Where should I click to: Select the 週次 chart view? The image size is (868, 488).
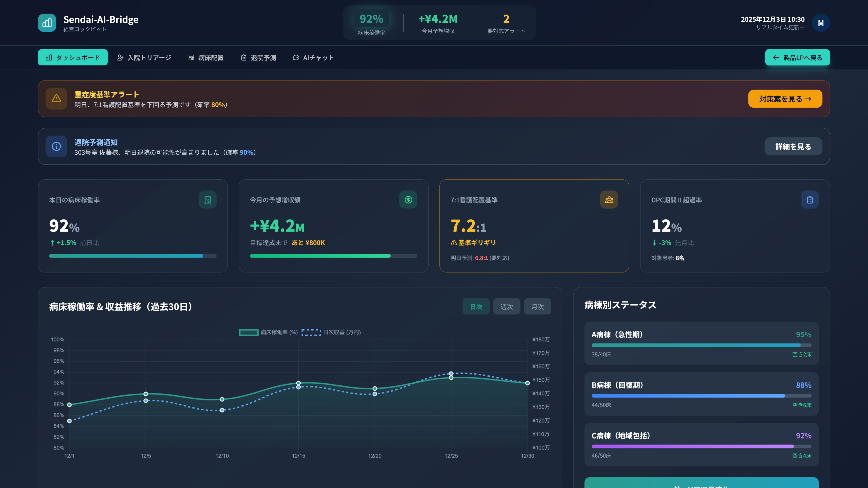click(x=506, y=307)
